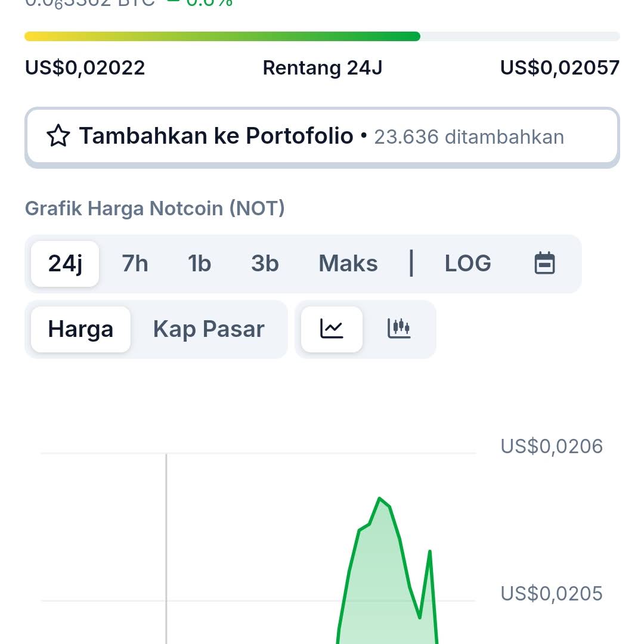Show the Kap Pasar chart

209,329
